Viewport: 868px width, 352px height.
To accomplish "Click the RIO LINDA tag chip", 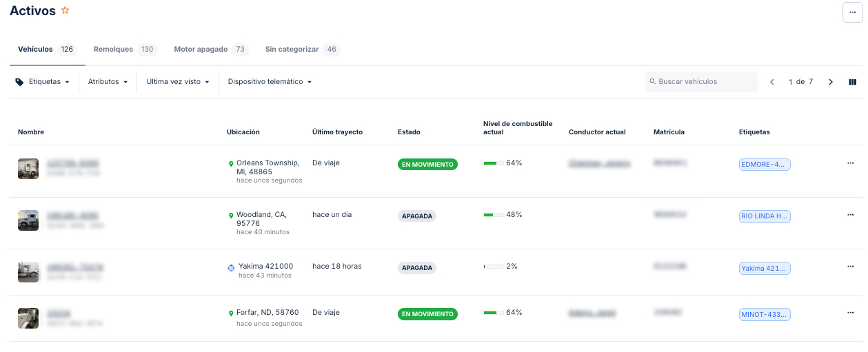I will coord(764,216).
